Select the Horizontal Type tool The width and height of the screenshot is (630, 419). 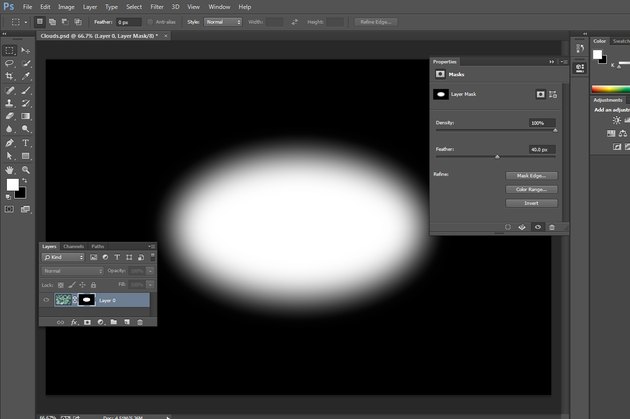(x=26, y=143)
